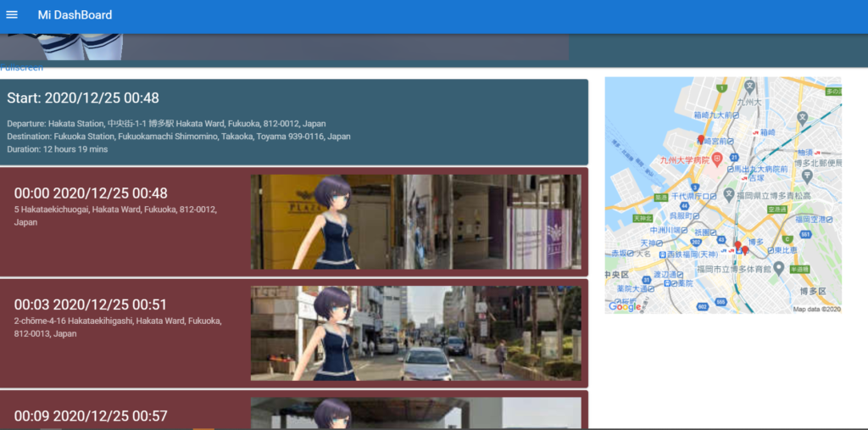
Task: Select the red marker near 箱崎宮前
Action: coord(700,139)
